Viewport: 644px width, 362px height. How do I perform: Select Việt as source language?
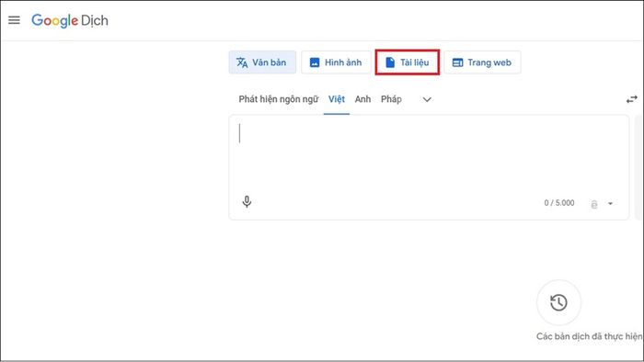(x=337, y=99)
